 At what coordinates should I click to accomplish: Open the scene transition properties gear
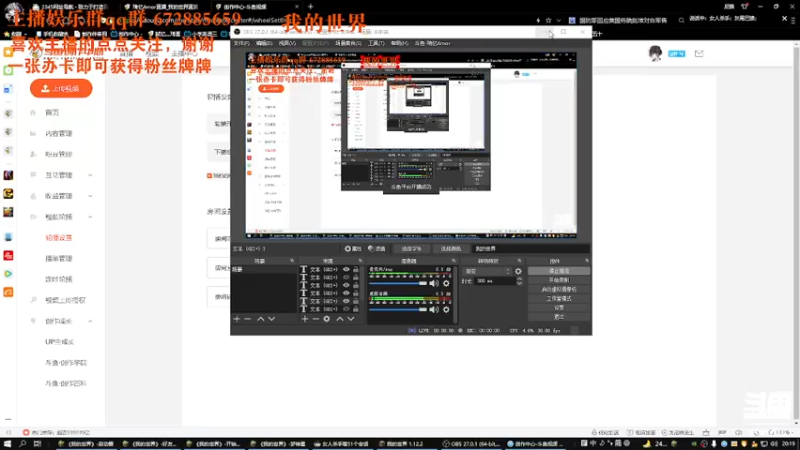coord(518,271)
